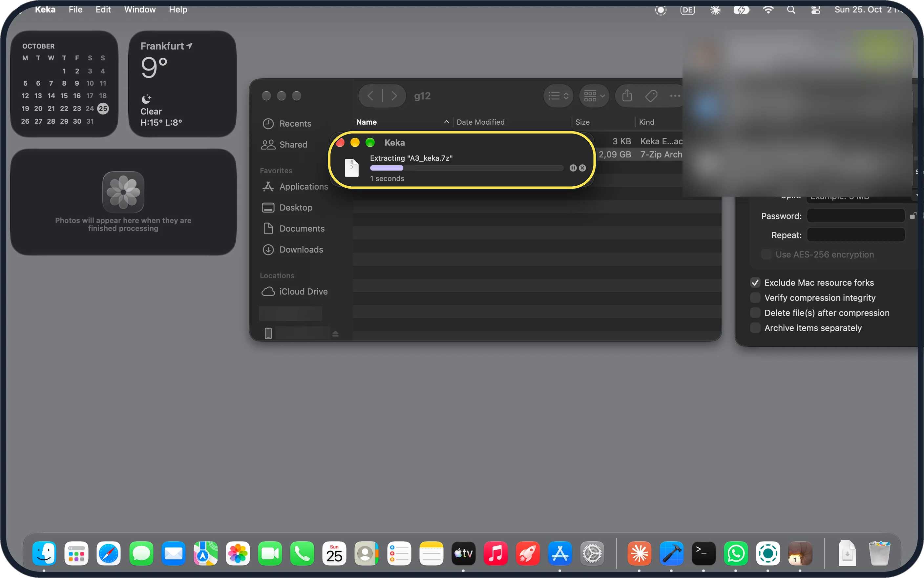Open Shared in the Finder sidebar
The height and width of the screenshot is (578, 924).
[284, 144]
